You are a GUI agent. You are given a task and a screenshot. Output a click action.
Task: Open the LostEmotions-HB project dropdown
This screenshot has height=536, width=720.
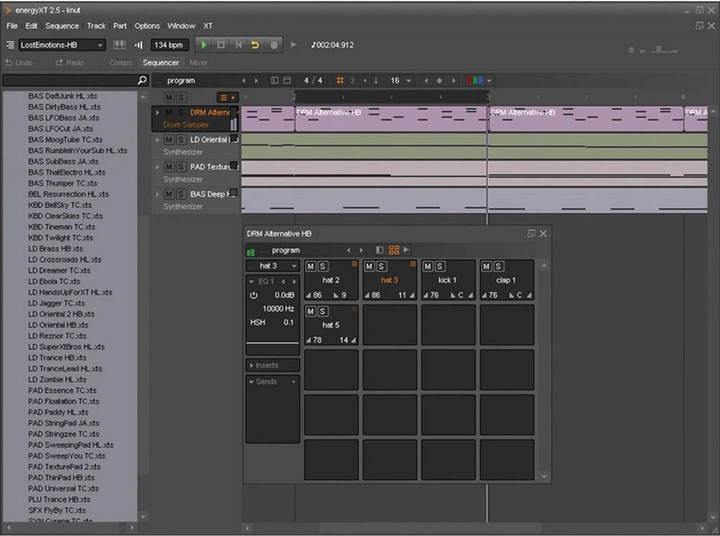tap(62, 45)
